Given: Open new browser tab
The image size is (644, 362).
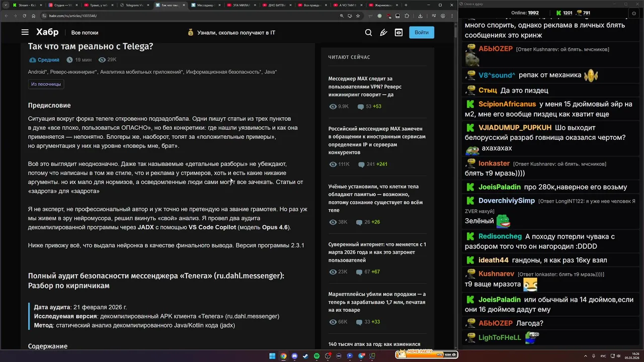Looking at the screenshot, I should [x=406, y=5].
